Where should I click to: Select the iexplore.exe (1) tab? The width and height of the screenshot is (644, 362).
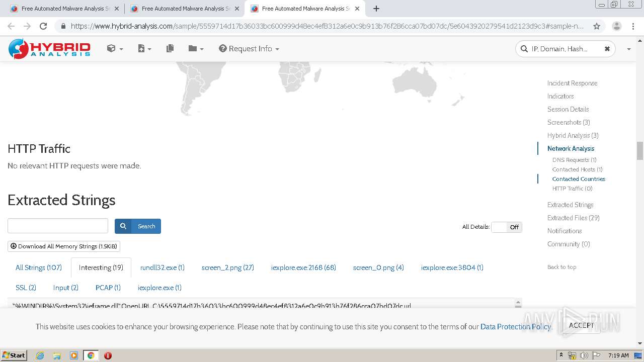[x=159, y=288]
